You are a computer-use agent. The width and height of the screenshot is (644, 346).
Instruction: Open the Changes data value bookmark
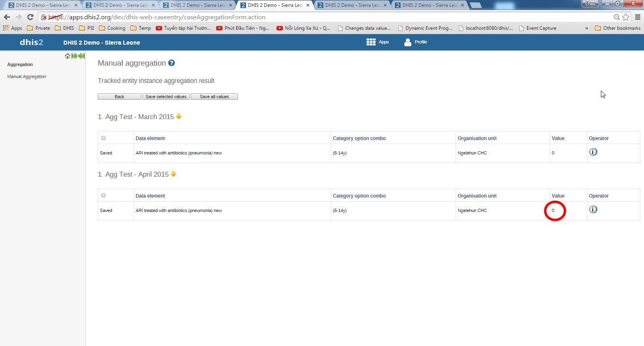[364, 28]
